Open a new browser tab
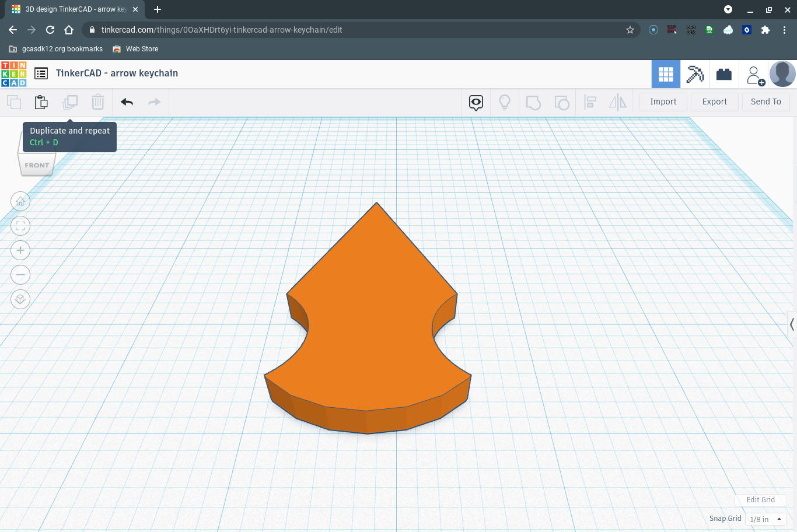Image resolution: width=797 pixels, height=532 pixels. (158, 9)
